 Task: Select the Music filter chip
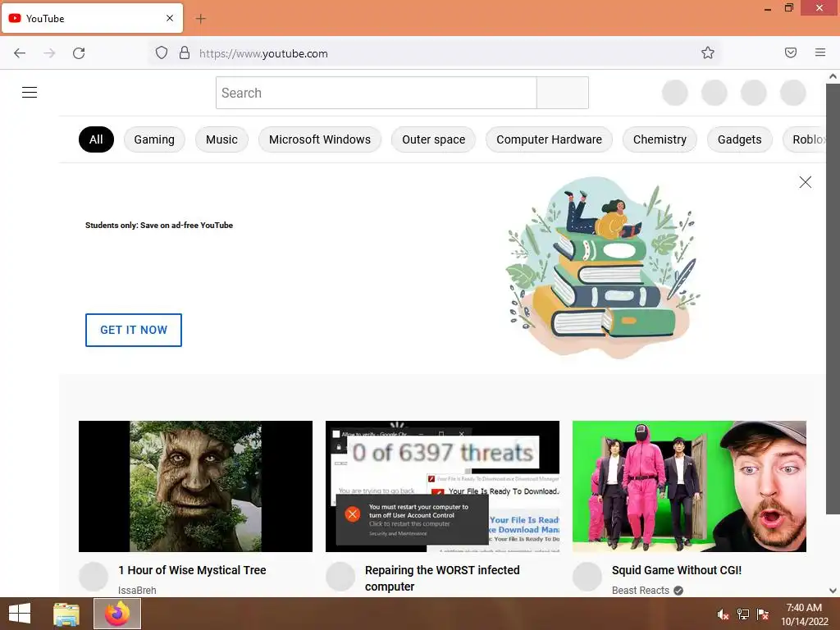point(221,139)
